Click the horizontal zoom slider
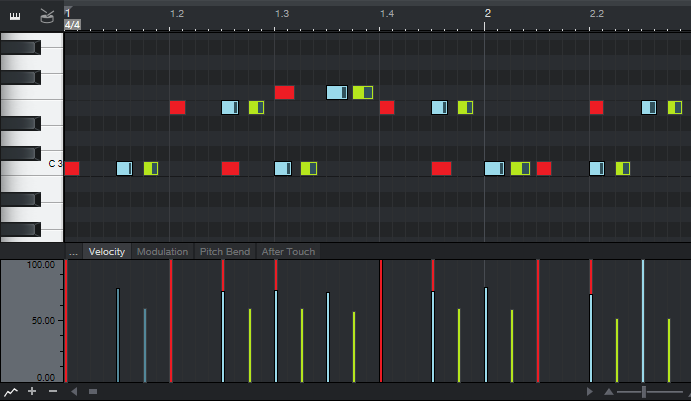The image size is (691, 401). tap(644, 391)
